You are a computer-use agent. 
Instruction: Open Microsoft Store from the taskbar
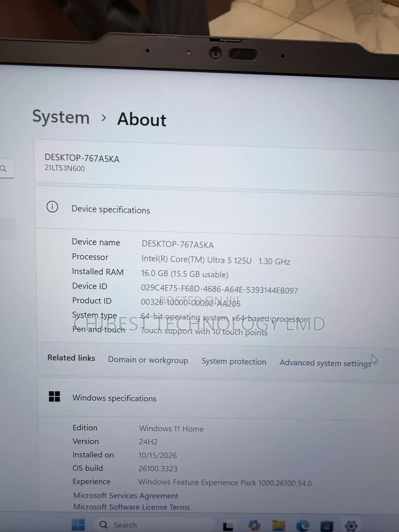coord(327,526)
